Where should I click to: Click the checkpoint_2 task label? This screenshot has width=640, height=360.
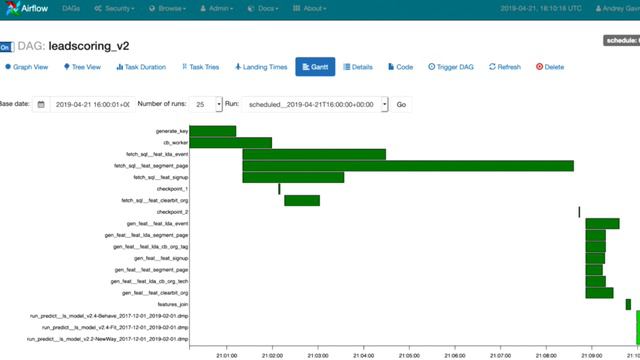pos(172,212)
